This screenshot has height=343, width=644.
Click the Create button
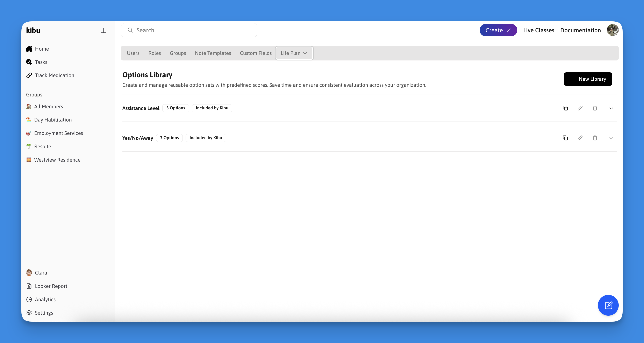(498, 30)
